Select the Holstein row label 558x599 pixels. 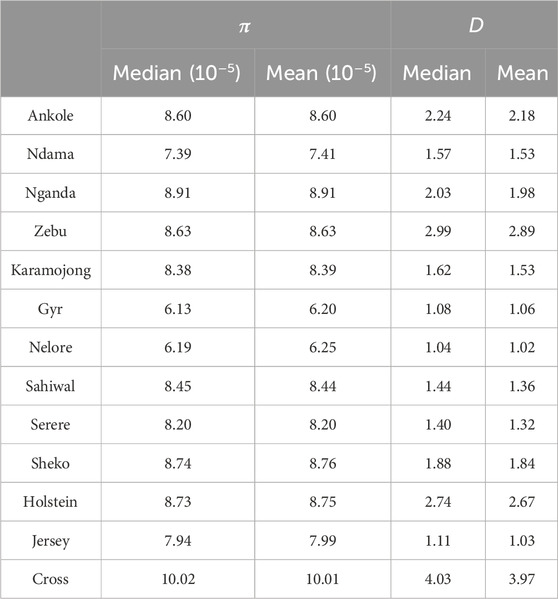click(x=50, y=502)
